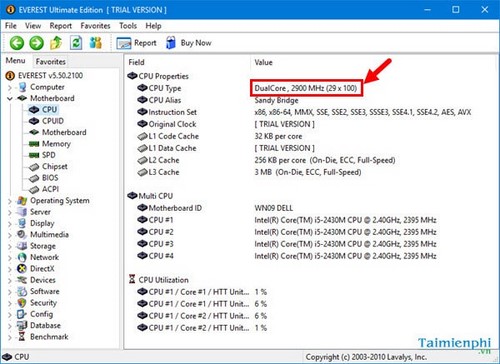This screenshot has width=500, height=364.
Task: Select the Display monitor icon
Action: pos(22,223)
